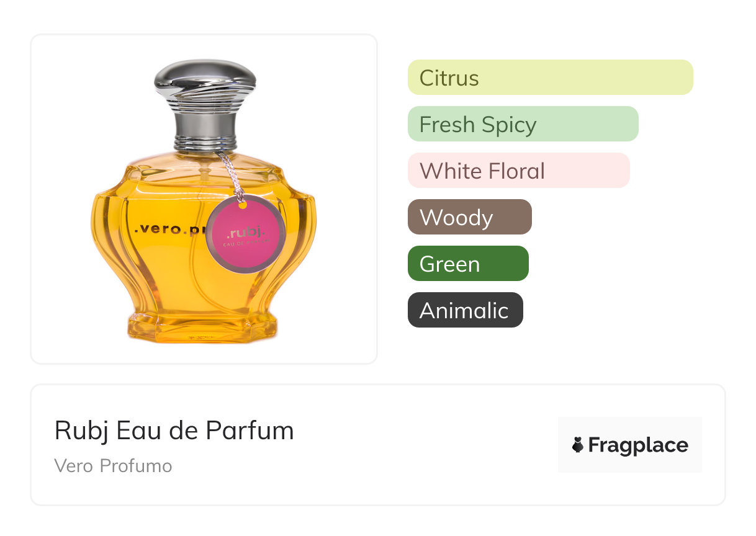Click the Fragplace logo
The height and width of the screenshot is (536, 756).
point(630,445)
